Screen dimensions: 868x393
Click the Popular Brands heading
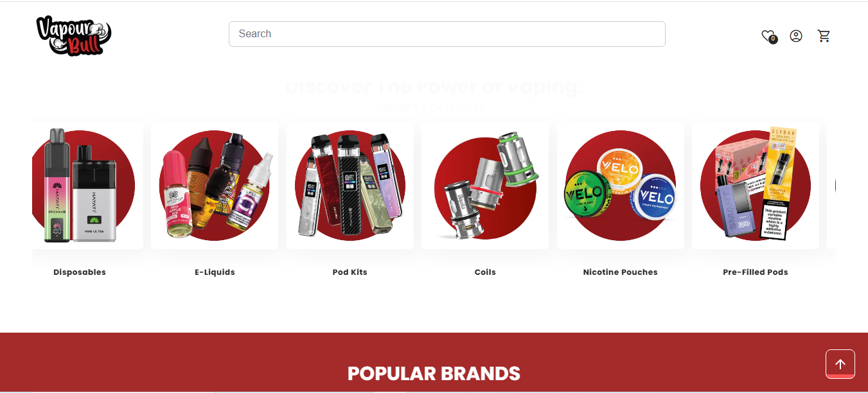(x=434, y=374)
